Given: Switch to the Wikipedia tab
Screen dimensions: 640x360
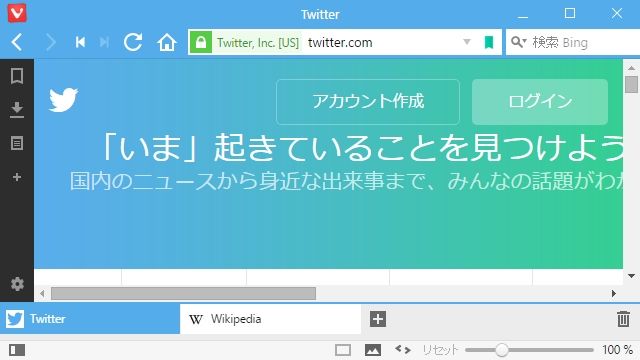Looking at the screenshot, I should [270, 319].
